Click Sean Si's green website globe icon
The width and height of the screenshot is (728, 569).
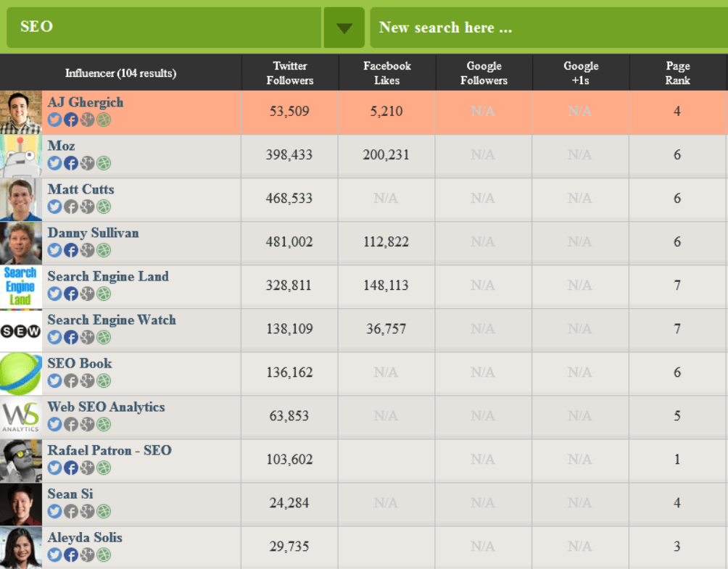[104, 512]
